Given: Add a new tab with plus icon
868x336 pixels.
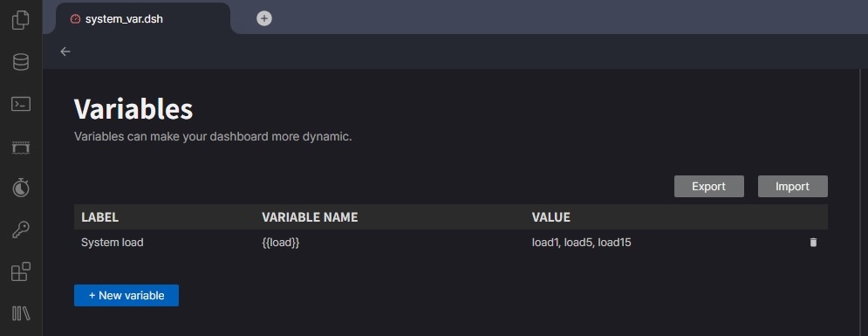Looking at the screenshot, I should tap(264, 18).
